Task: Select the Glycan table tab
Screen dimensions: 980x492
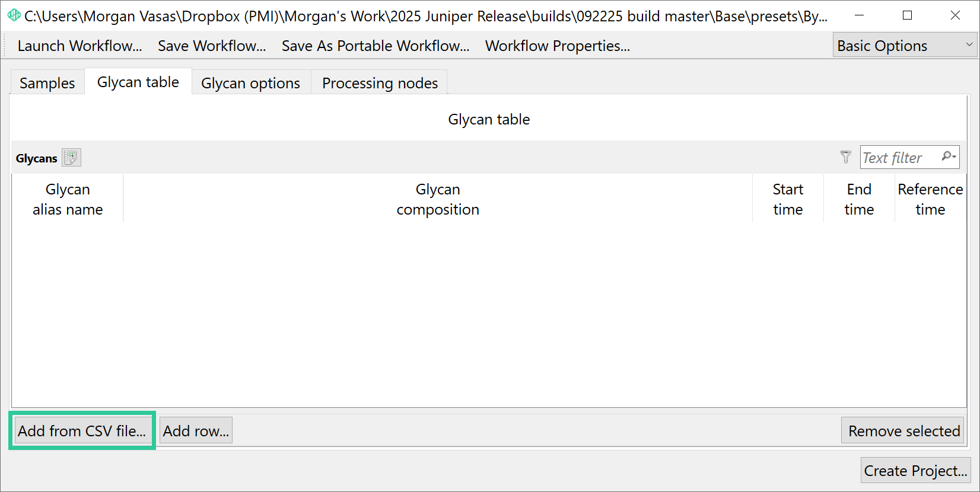Action: pyautogui.click(x=138, y=82)
